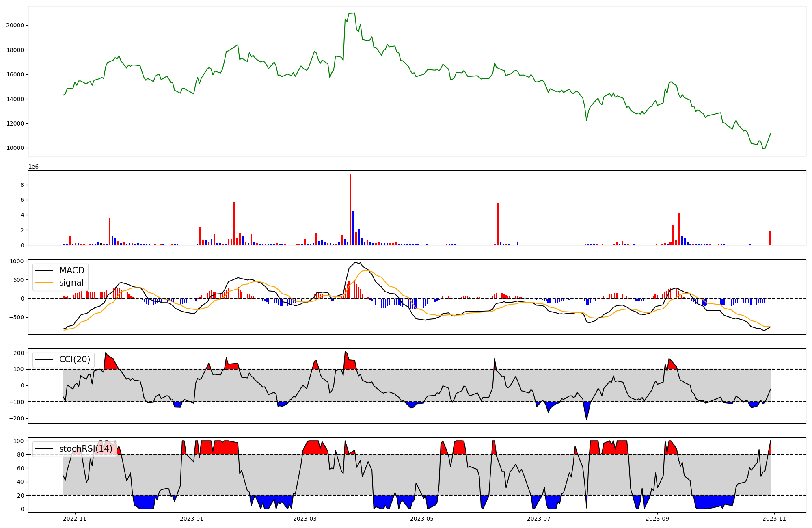This screenshot has height=528, width=812.
Task: Click the tall blue volume bar beside the tallest red bar
Action: pos(353,228)
